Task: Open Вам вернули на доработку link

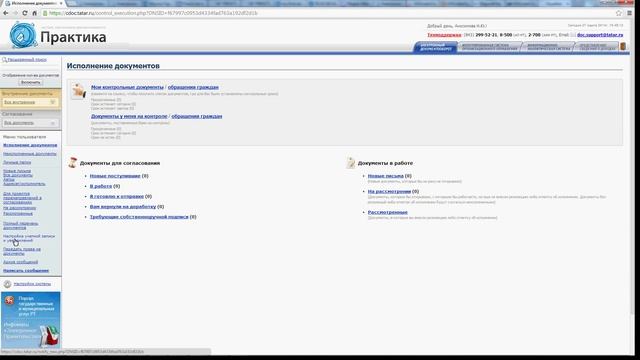Action: tap(123, 207)
